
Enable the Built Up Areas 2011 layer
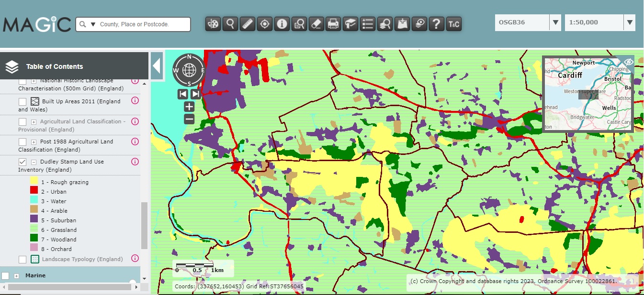(x=23, y=102)
